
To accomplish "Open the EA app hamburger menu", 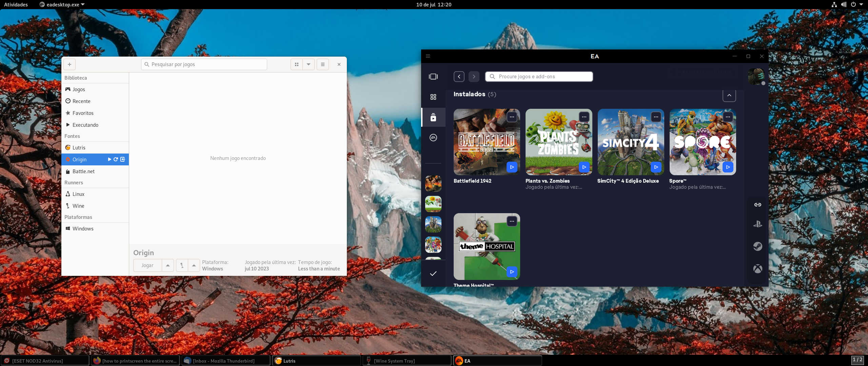I will tap(428, 56).
